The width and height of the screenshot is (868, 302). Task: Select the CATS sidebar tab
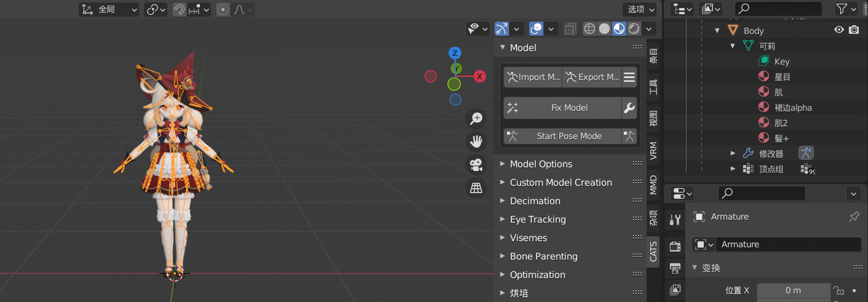pyautogui.click(x=653, y=252)
